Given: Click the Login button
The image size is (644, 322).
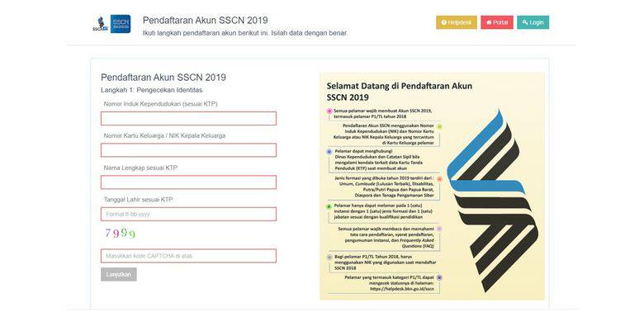Looking at the screenshot, I should click(x=533, y=22).
